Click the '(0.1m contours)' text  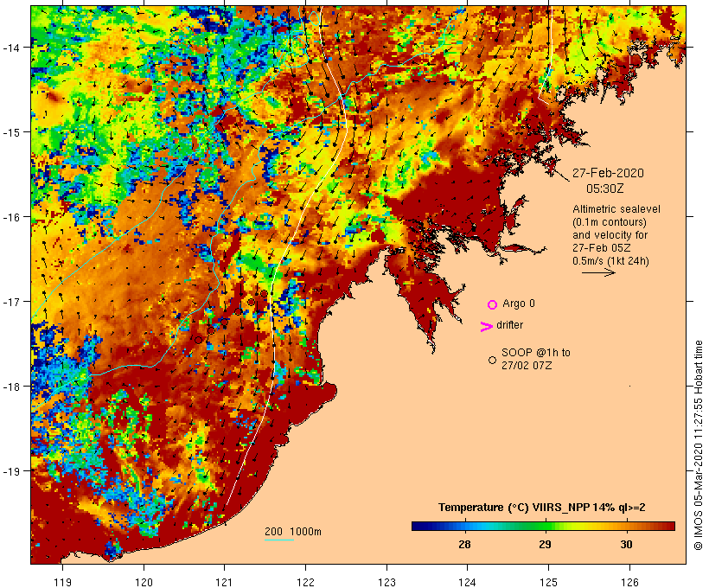pyautogui.click(x=610, y=222)
